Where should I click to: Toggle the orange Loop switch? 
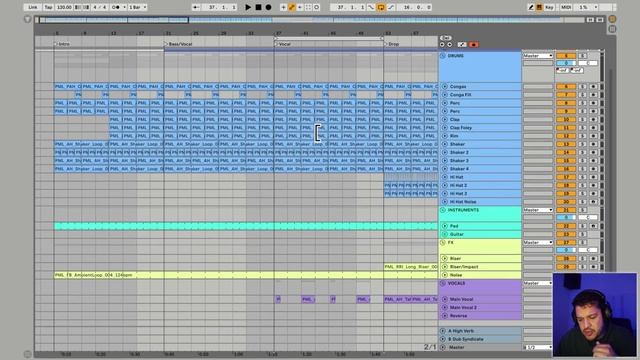pos(380,7)
